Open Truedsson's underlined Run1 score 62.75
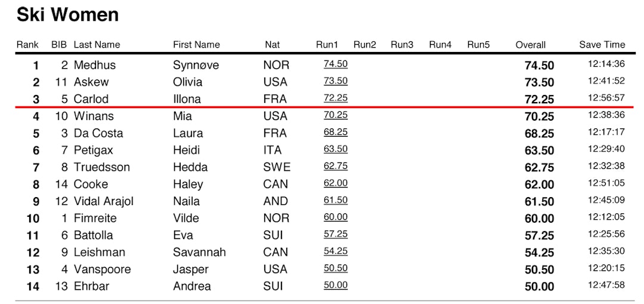The height and width of the screenshot is (304, 644). 335,166
